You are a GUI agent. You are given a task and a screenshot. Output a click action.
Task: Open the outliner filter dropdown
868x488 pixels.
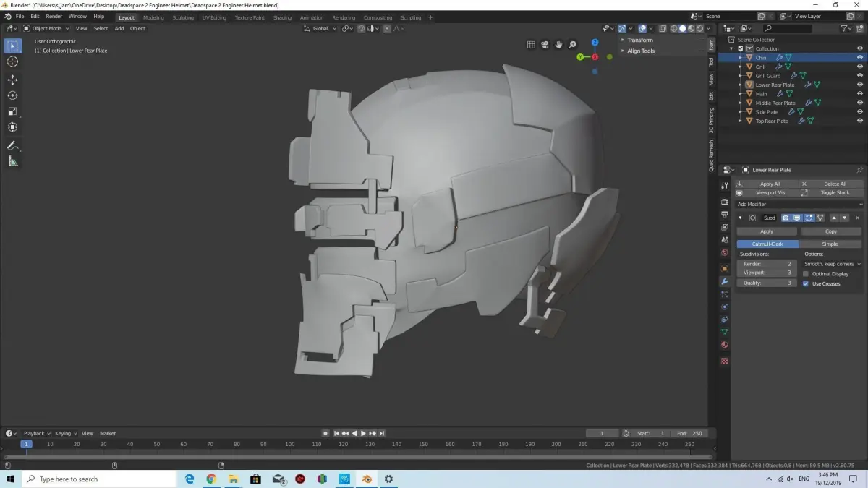846,28
